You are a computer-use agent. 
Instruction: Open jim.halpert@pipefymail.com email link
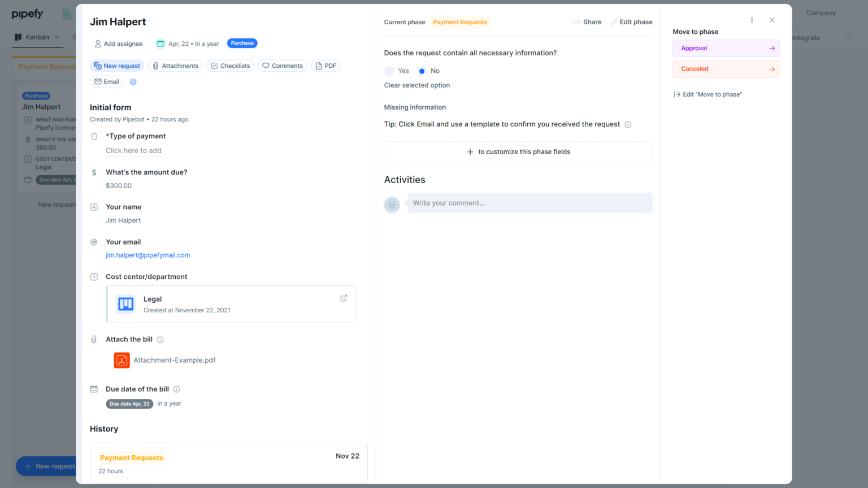(x=148, y=255)
